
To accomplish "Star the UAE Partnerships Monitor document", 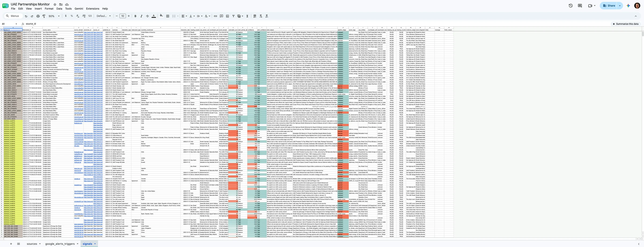I will 55,5.
